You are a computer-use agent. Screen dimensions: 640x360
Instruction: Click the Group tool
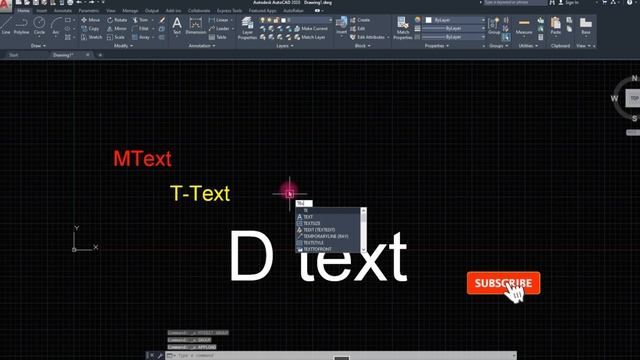click(494, 26)
